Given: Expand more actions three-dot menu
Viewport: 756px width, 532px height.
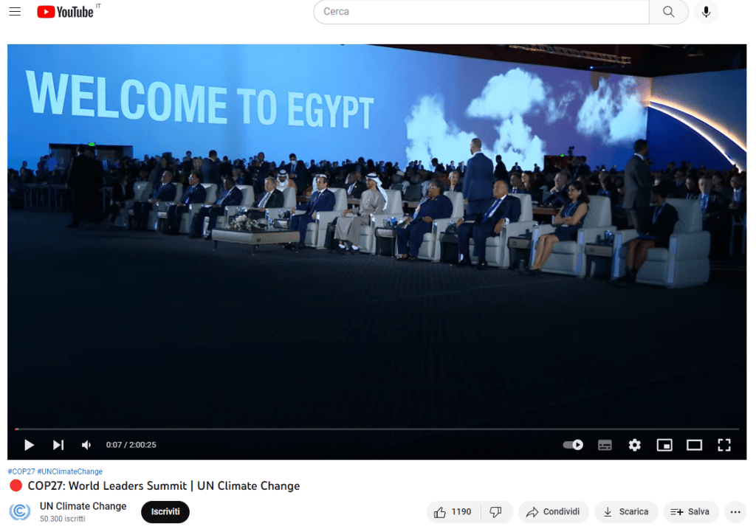Looking at the screenshot, I should [735, 512].
